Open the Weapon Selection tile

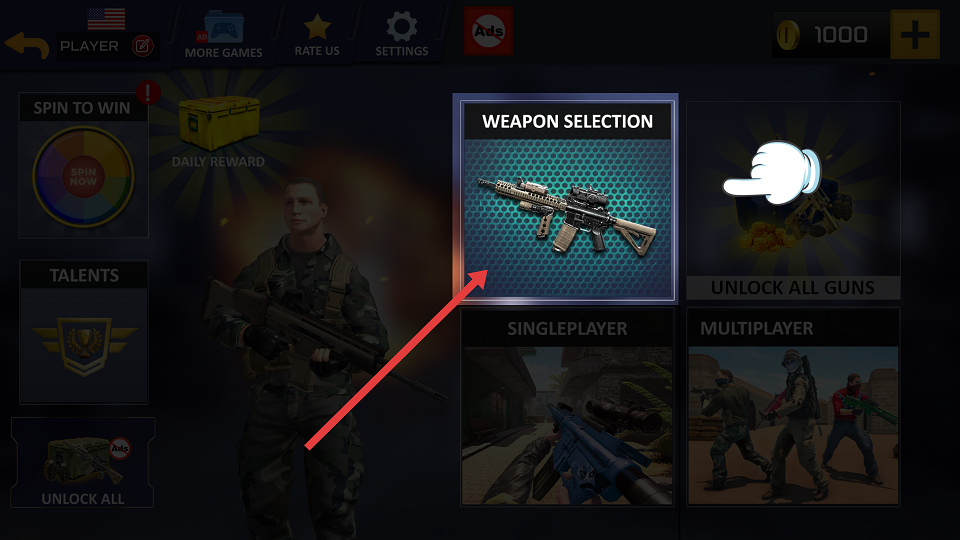click(x=567, y=200)
